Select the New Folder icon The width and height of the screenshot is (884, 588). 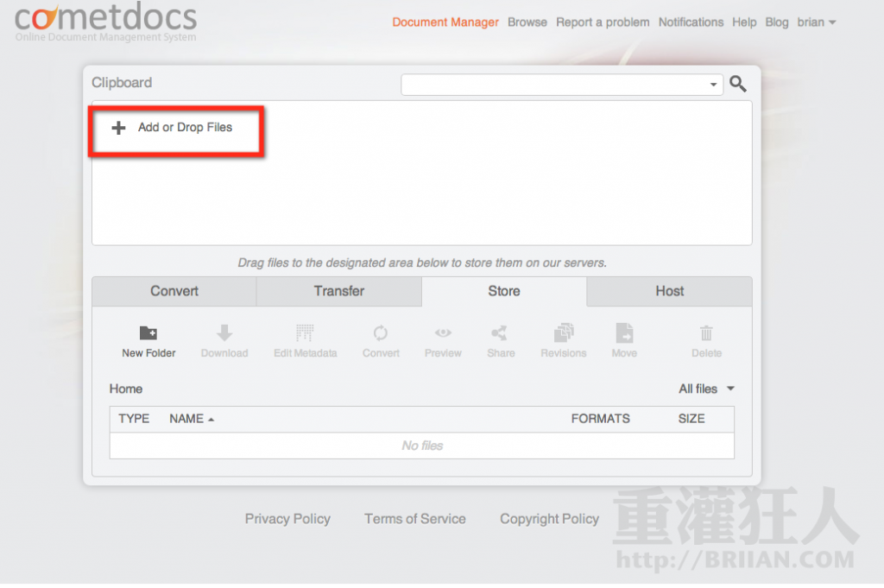tap(148, 334)
